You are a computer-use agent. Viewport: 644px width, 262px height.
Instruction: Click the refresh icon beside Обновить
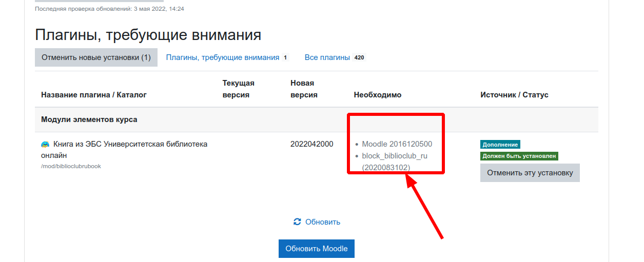tap(297, 222)
